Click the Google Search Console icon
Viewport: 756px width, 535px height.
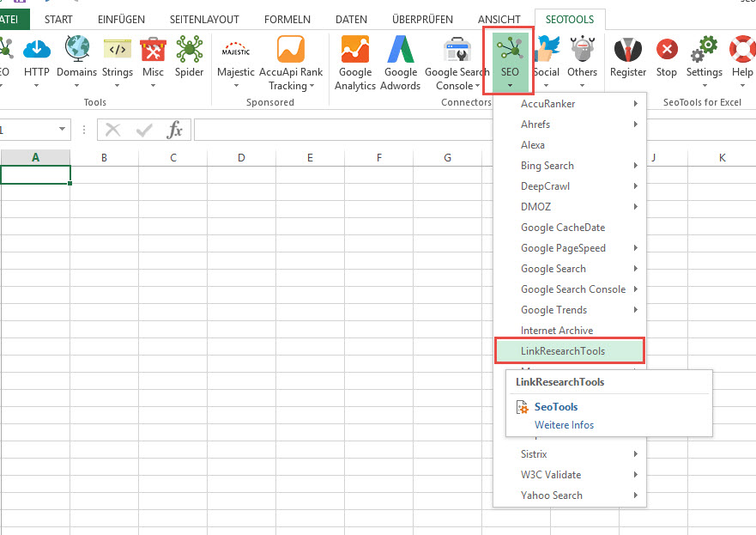[x=457, y=49]
